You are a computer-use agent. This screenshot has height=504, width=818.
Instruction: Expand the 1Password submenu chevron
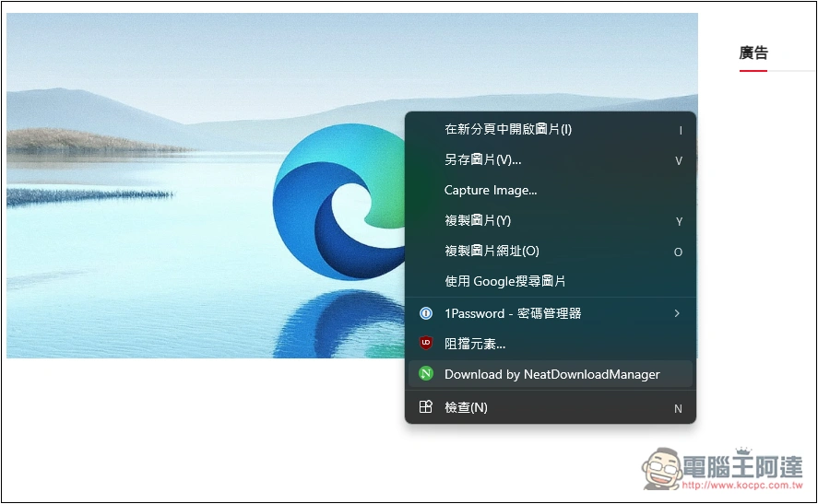click(x=677, y=313)
